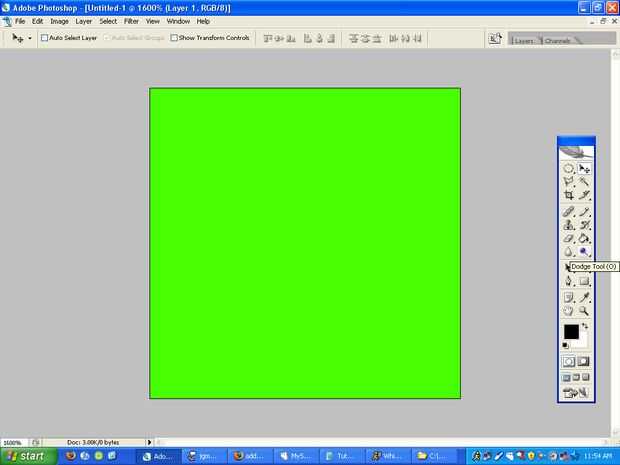Enable Auto Select Layer checkbox

[44, 38]
